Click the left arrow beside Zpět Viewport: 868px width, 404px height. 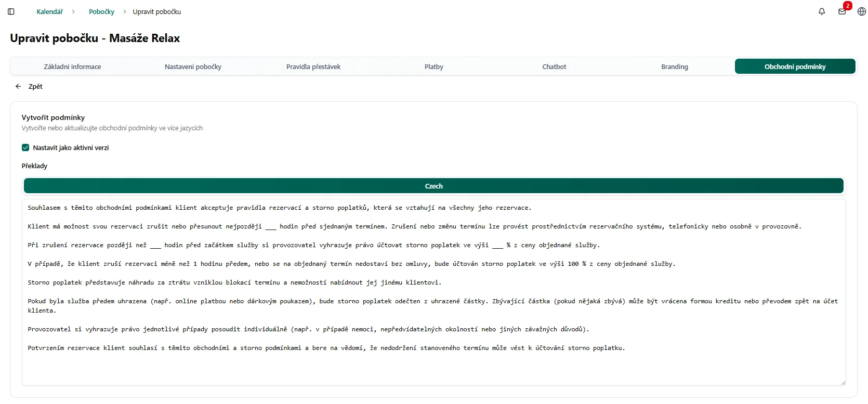(x=18, y=87)
